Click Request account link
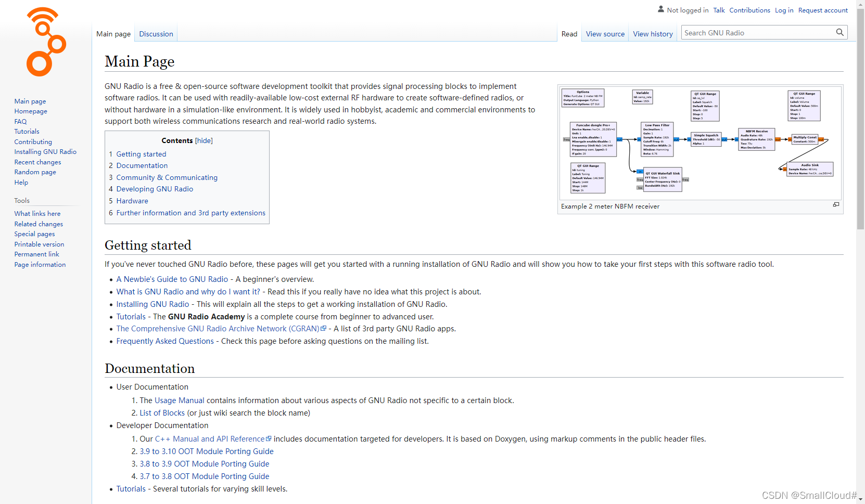 click(823, 10)
